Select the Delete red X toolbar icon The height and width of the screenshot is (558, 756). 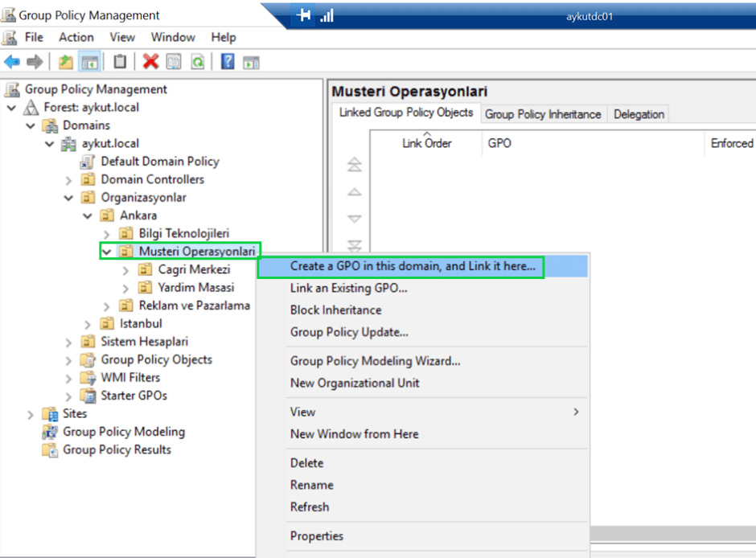(x=150, y=61)
